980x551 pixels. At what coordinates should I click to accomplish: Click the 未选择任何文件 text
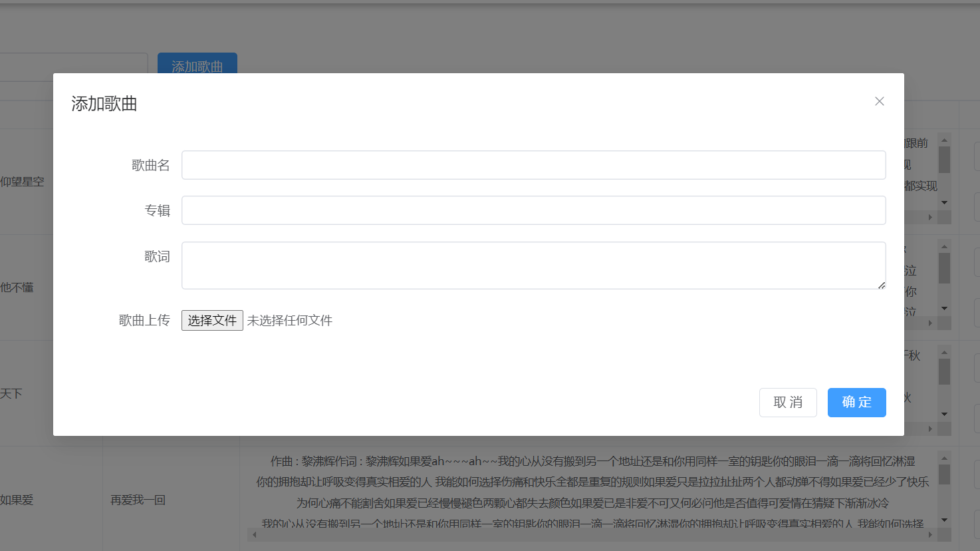tap(290, 321)
